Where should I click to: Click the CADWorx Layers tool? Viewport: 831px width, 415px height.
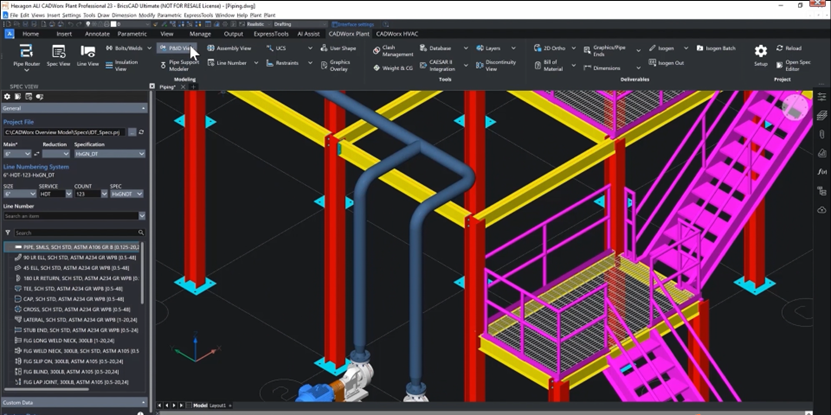click(x=488, y=48)
